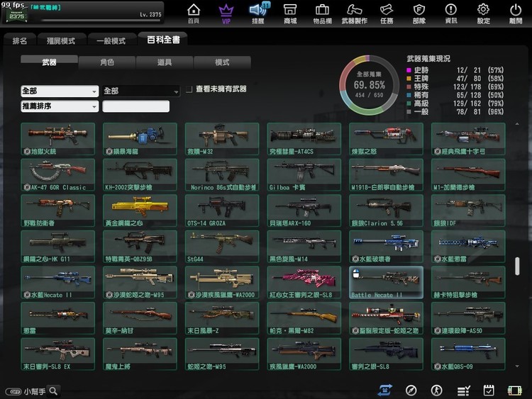Select the 百科全書 tab
The height and width of the screenshot is (399, 532).
coord(163,39)
